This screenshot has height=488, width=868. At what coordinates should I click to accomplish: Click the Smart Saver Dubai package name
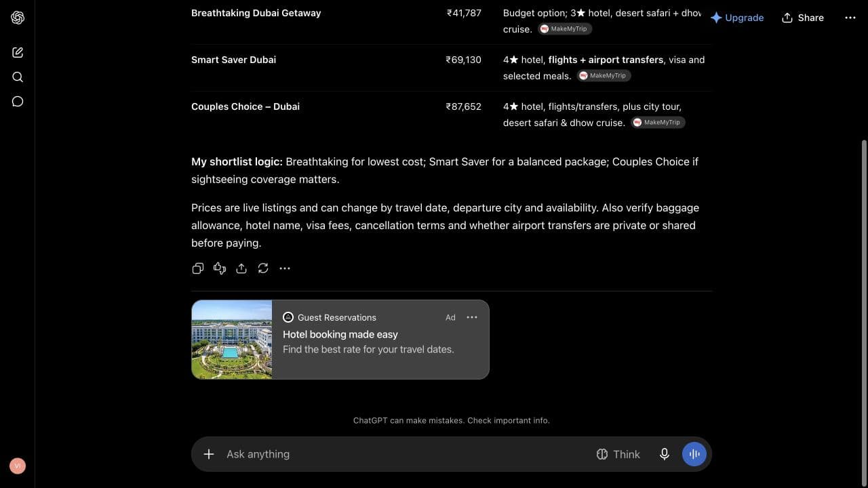point(234,60)
